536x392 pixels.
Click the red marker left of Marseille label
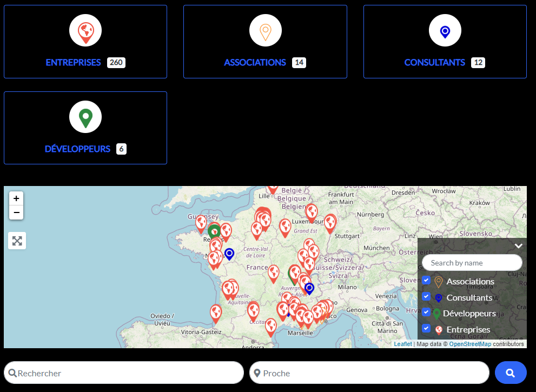[271, 327]
